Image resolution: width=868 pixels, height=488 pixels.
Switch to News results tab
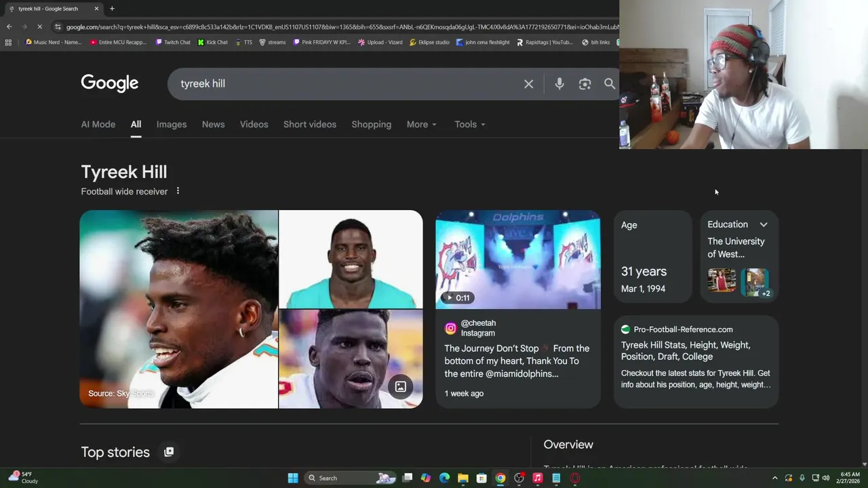(x=213, y=124)
